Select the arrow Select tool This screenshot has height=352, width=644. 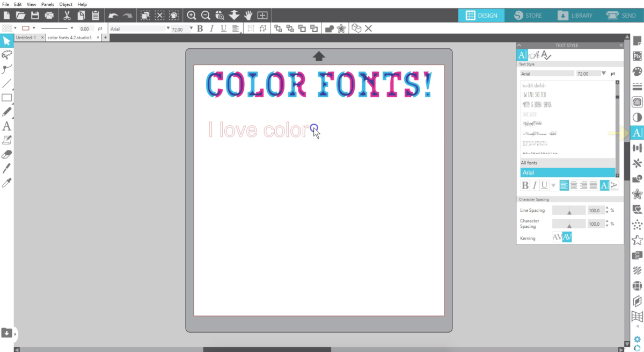click(x=6, y=41)
